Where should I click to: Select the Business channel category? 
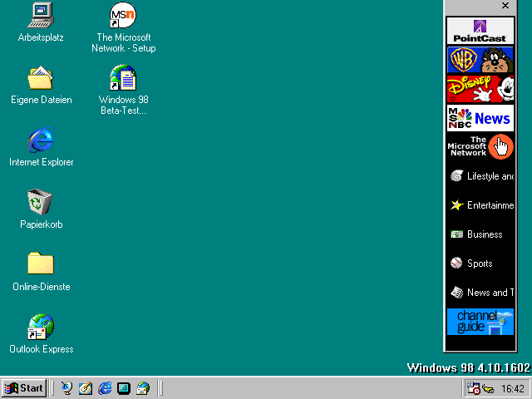click(480, 234)
